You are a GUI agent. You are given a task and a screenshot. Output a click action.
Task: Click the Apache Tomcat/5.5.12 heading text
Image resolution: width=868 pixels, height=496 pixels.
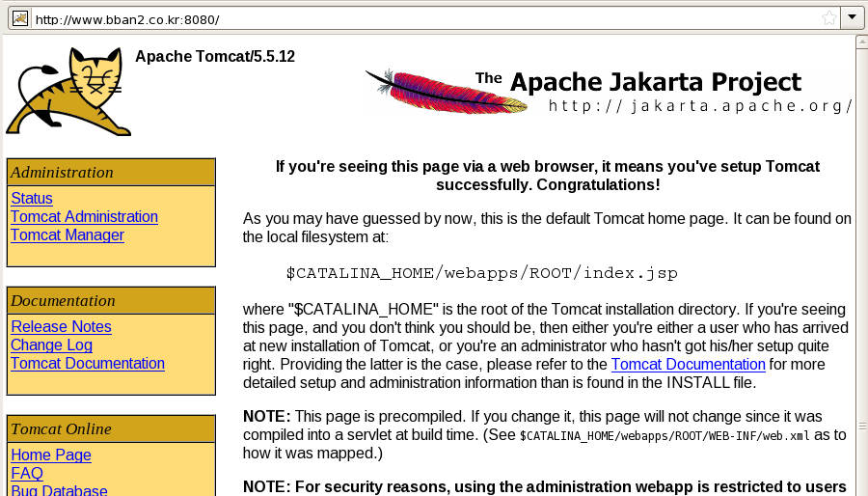coord(215,57)
